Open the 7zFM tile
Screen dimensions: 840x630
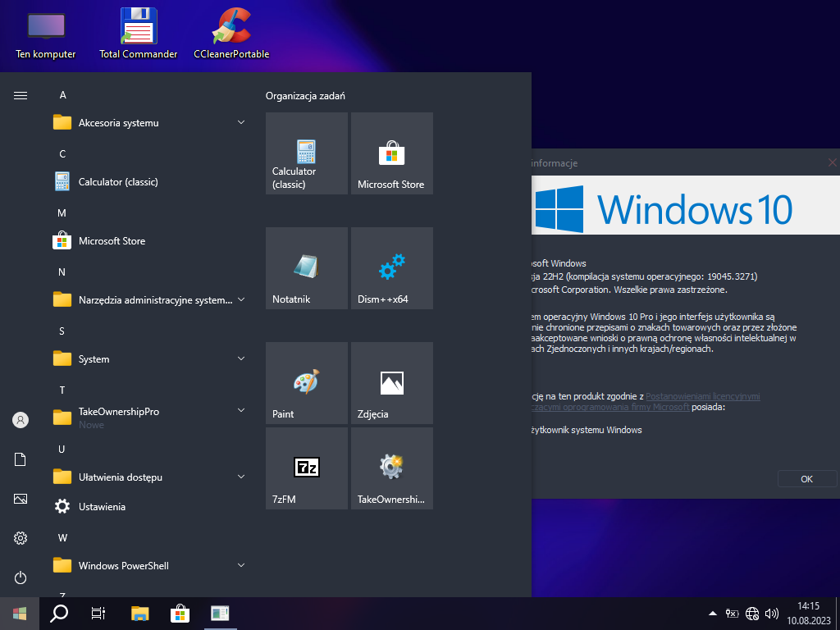306,468
